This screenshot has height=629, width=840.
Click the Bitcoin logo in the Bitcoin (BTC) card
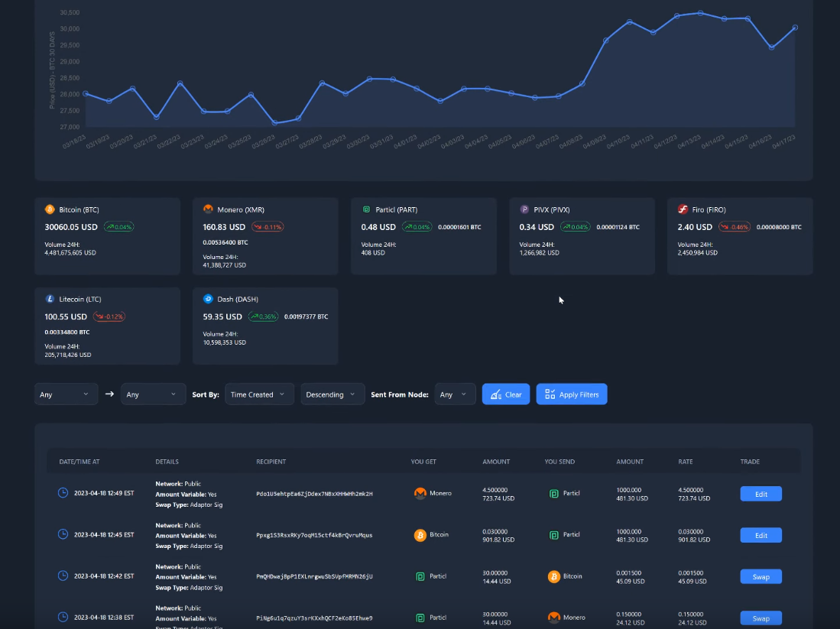coord(50,209)
